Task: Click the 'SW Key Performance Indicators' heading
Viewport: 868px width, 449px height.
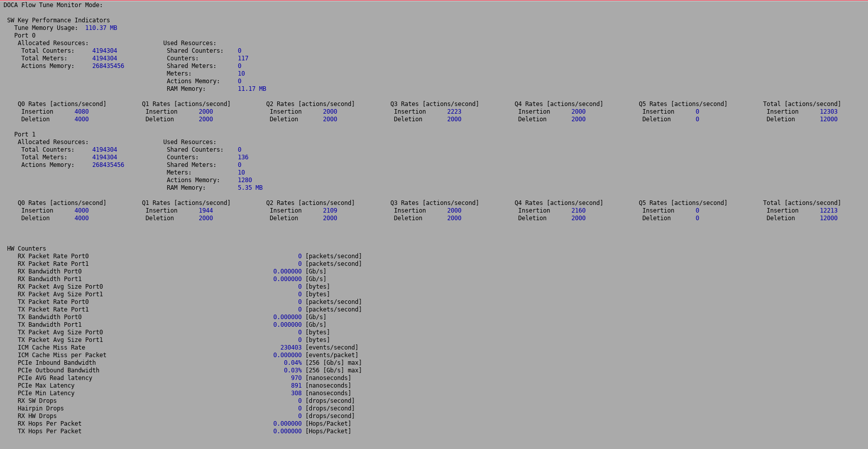Action: [x=58, y=20]
